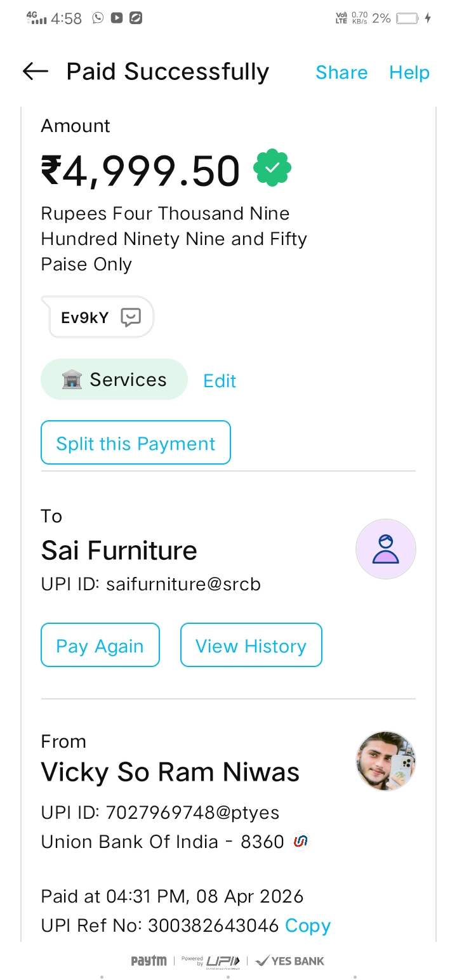The width and height of the screenshot is (457, 980).
Task: Edit the Services category
Action: [220, 381]
